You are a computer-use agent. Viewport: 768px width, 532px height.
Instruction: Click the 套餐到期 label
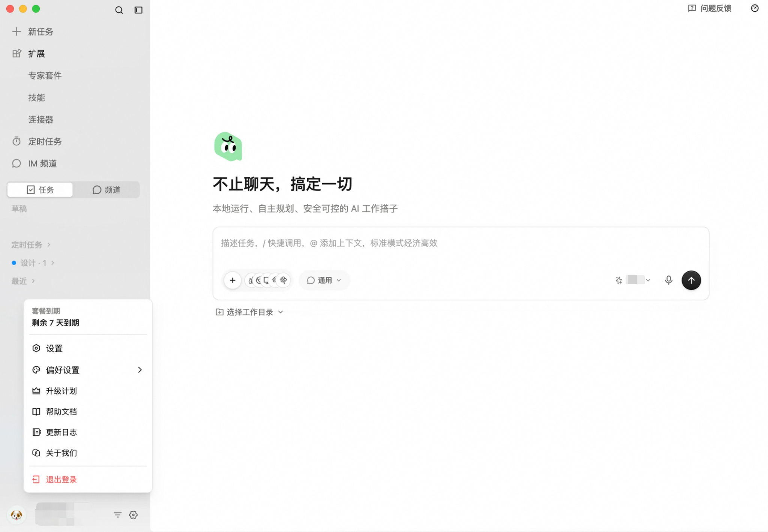[x=46, y=311]
